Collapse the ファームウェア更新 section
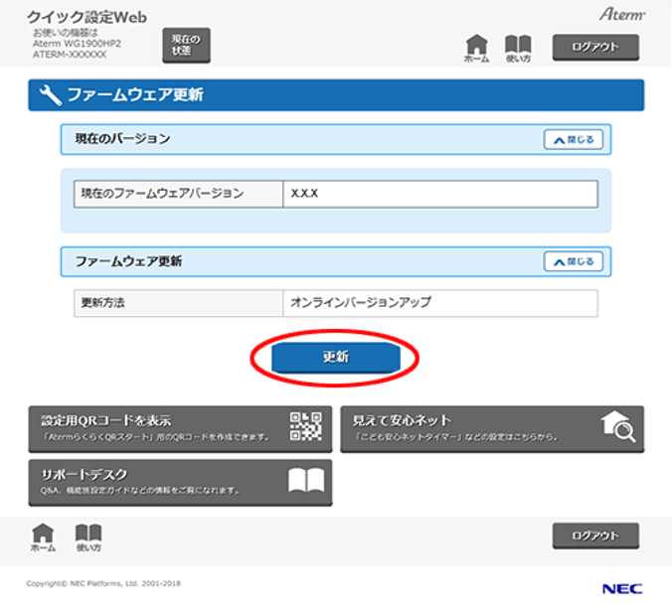This screenshot has width=672, height=616. click(x=574, y=262)
